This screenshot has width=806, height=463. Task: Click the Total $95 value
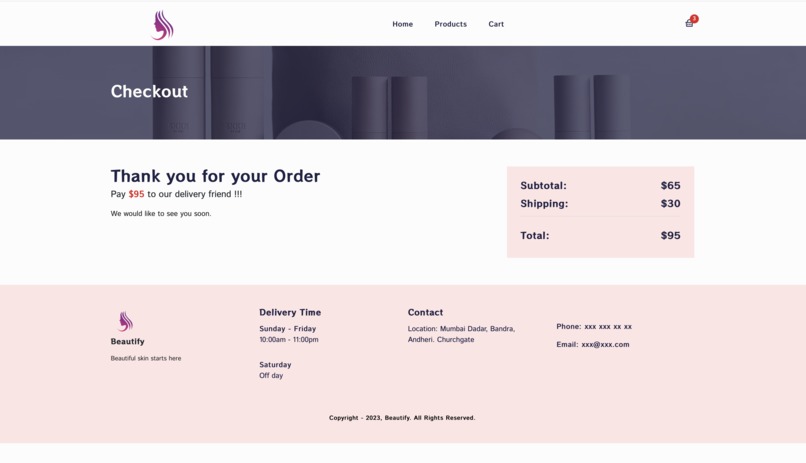click(x=670, y=235)
